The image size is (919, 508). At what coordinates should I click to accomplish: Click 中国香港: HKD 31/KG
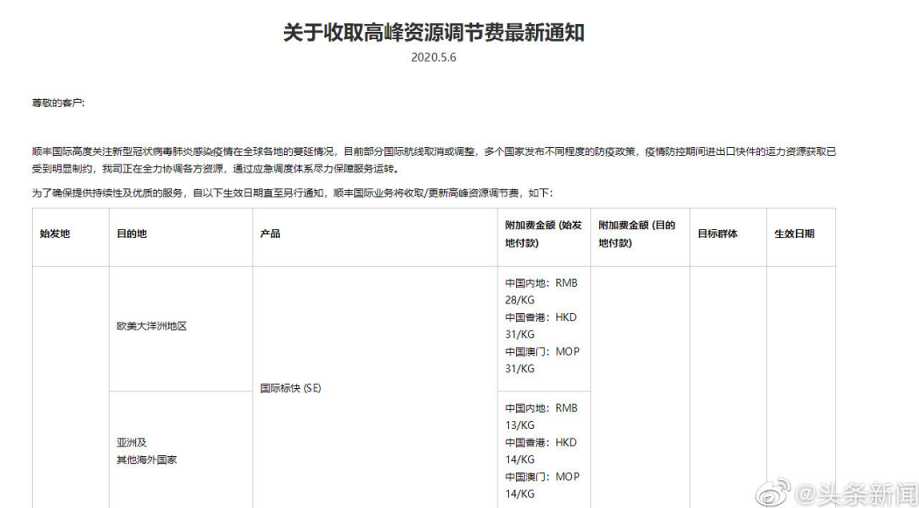pos(541,326)
